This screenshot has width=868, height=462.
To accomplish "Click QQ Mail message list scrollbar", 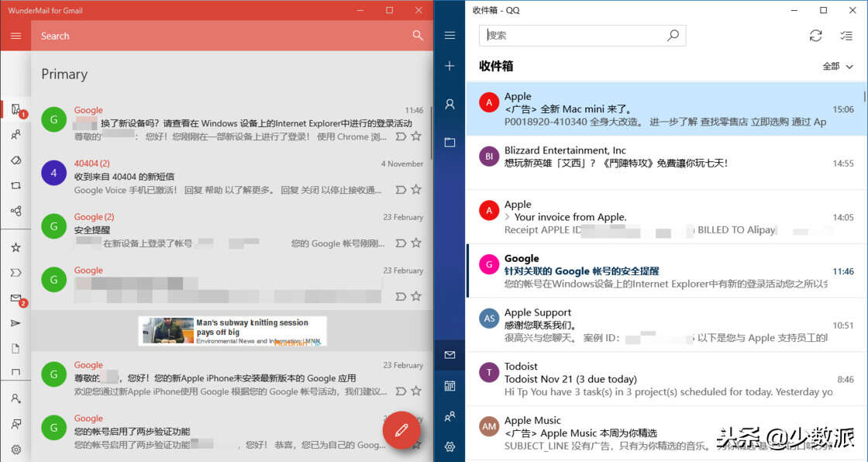I will [865, 96].
